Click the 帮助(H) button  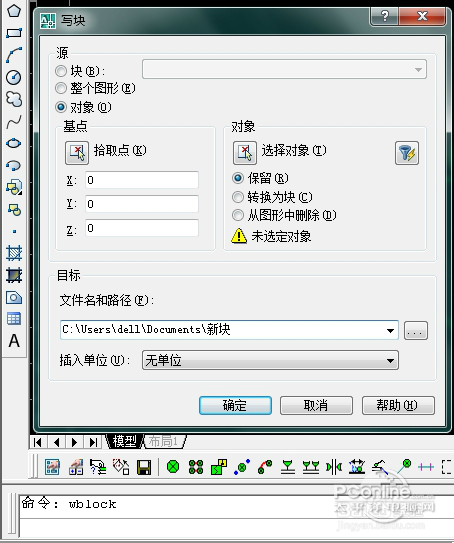click(x=398, y=405)
